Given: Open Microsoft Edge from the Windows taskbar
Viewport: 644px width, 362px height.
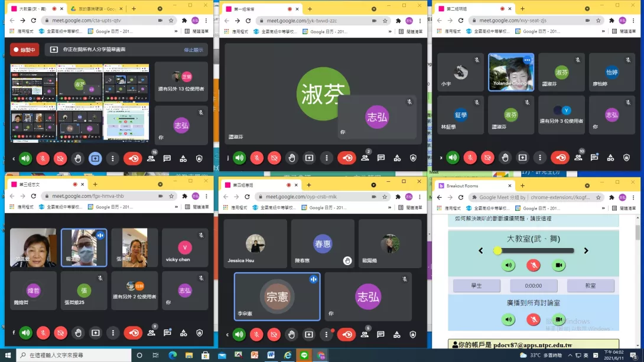Looking at the screenshot, I should click(x=173, y=355).
